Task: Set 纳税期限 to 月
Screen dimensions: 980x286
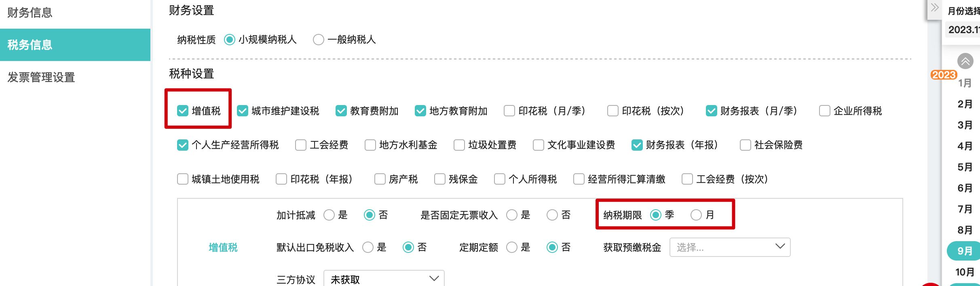Action: tap(696, 215)
